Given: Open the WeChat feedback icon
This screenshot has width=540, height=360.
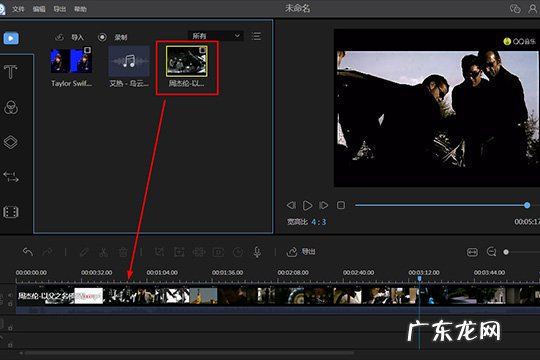Looking at the screenshot, I should tap(515, 8).
